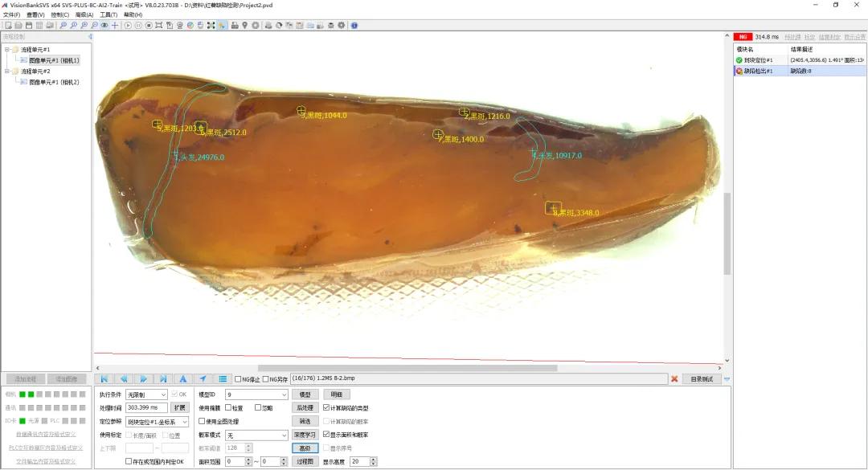Click the blue list icon near NG停止
Screen dimensions: 868x470
pos(223,379)
